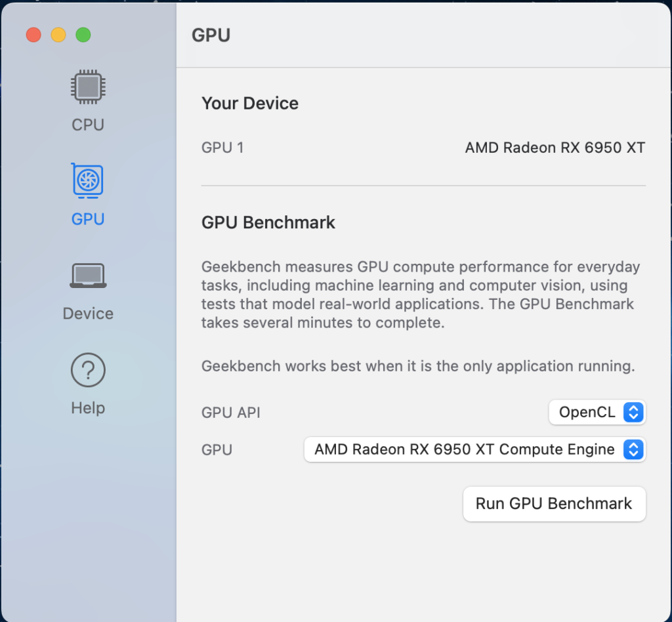672x622 pixels.
Task: Click the Geekbench measures GPU compute paragraph
Action: [421, 295]
